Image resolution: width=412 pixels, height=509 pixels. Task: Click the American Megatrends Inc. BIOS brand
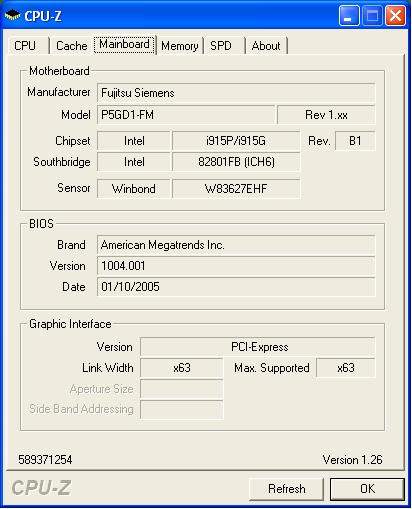pos(236,245)
